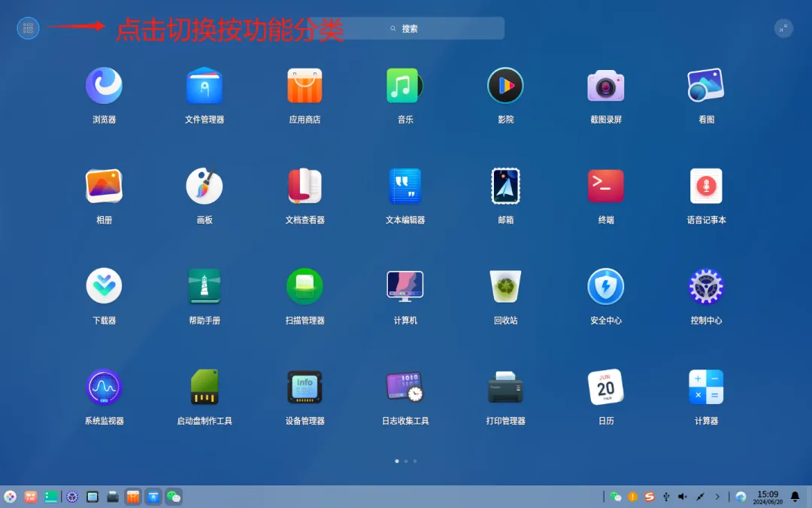Image resolution: width=812 pixels, height=508 pixels.
Task: Open the 计算机 computer icon
Action: pos(405,286)
